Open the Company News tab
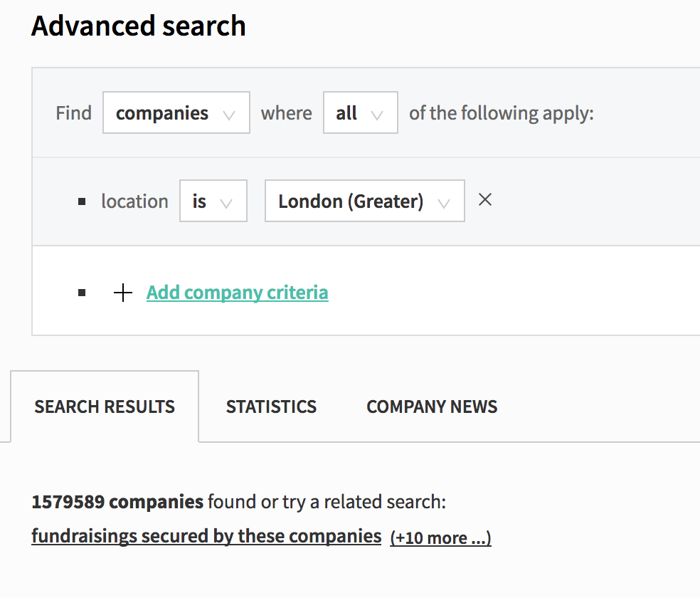The height and width of the screenshot is (598, 700). tap(432, 407)
